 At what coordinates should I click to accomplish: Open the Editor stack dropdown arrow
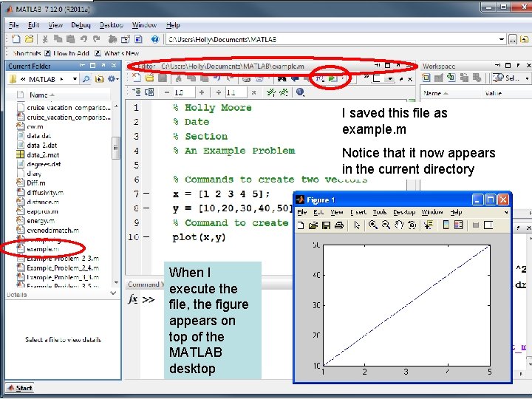tap(391, 79)
